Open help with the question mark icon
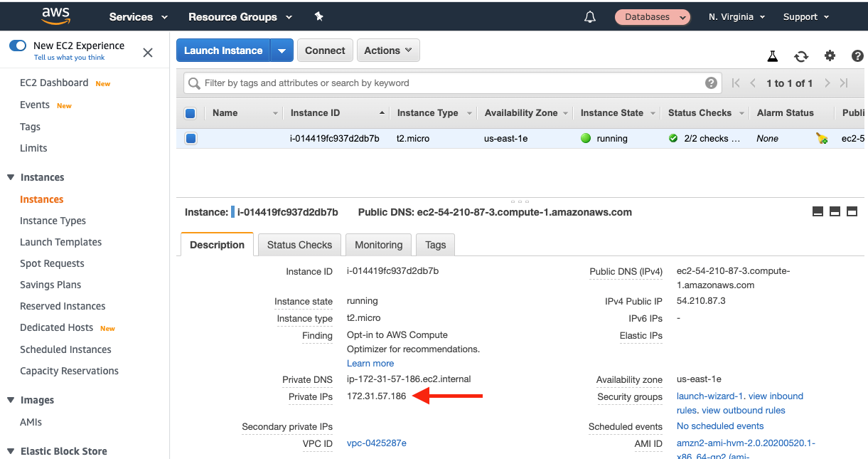 coord(857,54)
